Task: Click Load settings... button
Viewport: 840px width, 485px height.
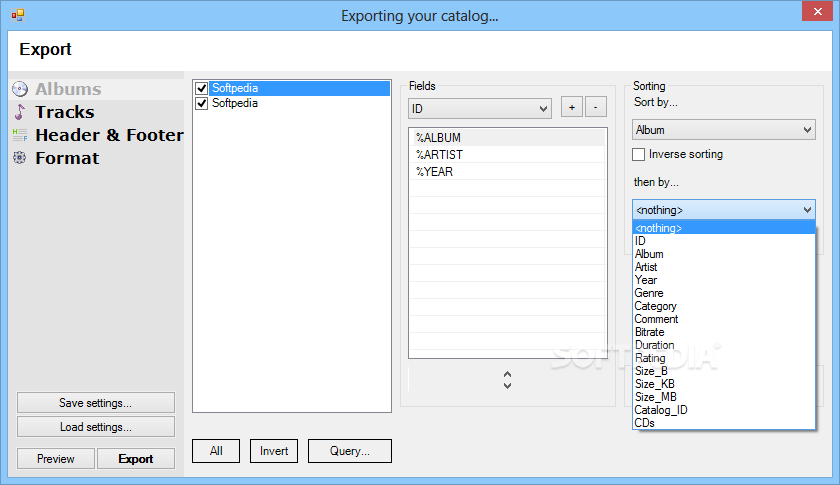Action: [x=96, y=427]
